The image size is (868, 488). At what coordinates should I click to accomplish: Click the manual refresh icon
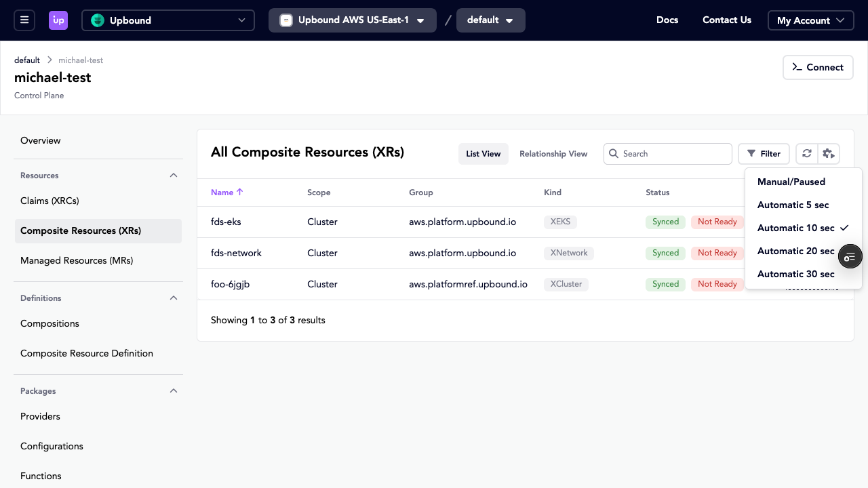pos(807,154)
